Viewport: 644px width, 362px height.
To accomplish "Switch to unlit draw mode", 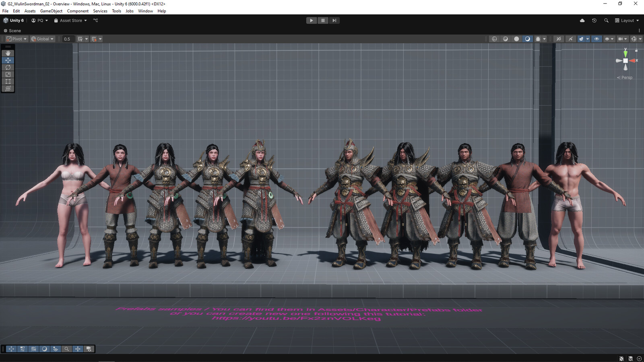I will pyautogui.click(x=516, y=39).
